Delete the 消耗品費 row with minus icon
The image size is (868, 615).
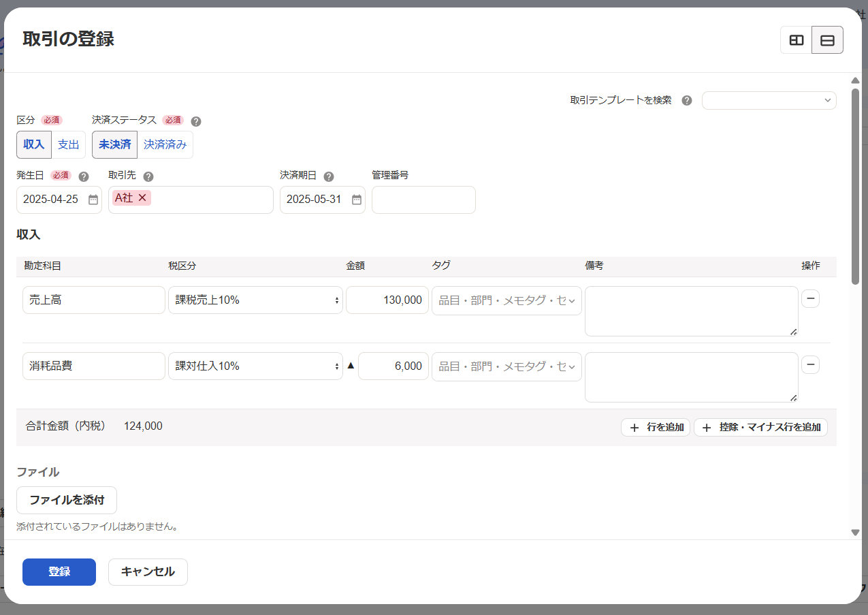tap(810, 365)
